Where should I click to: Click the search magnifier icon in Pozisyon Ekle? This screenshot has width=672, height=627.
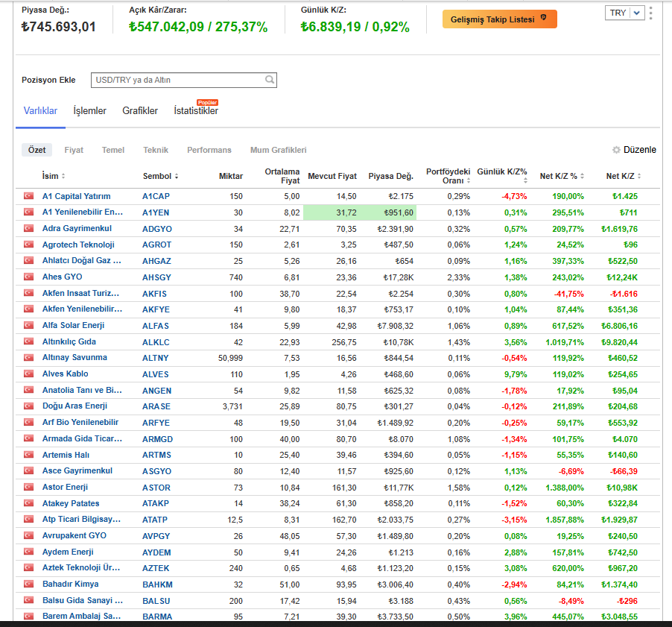click(269, 80)
